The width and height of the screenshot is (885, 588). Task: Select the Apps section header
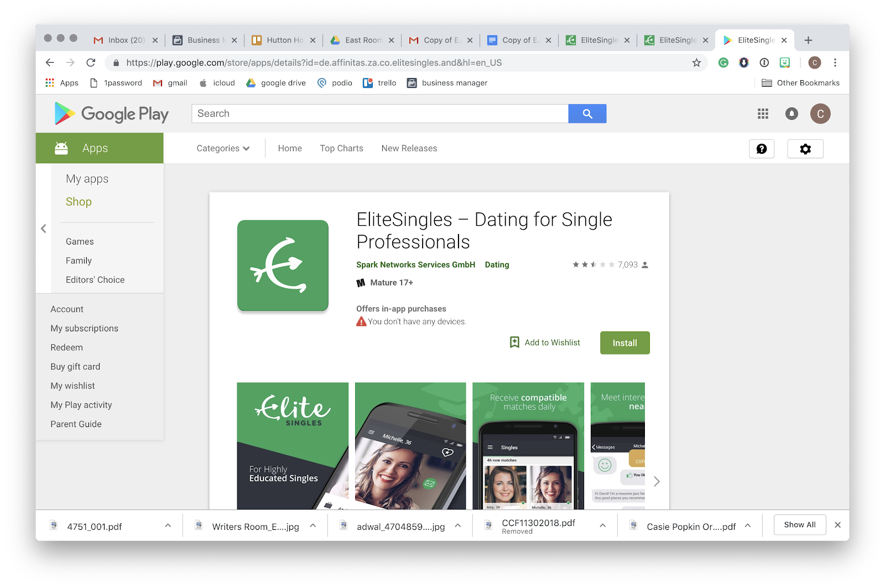(100, 148)
